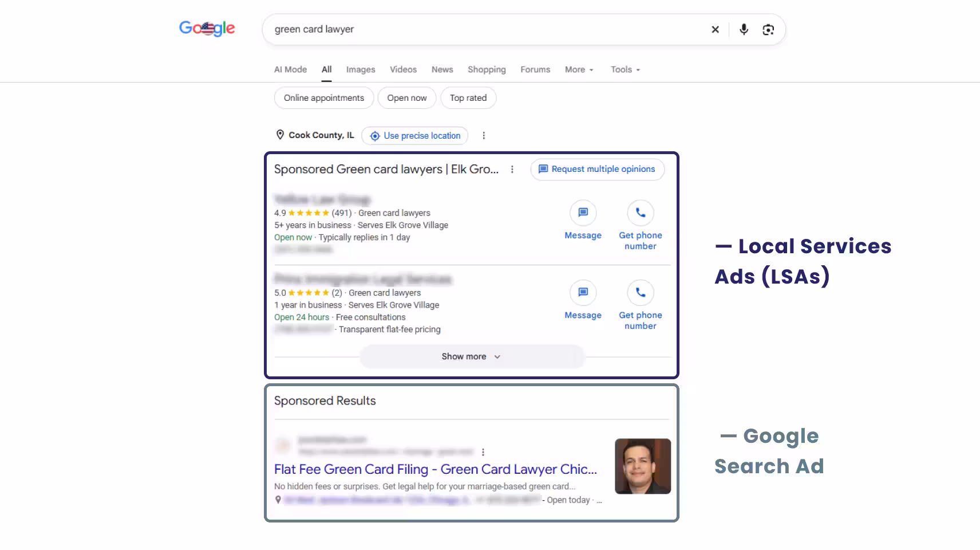Switch to the News tab
Image resolution: width=980 pixels, height=550 pixels.
442,69
